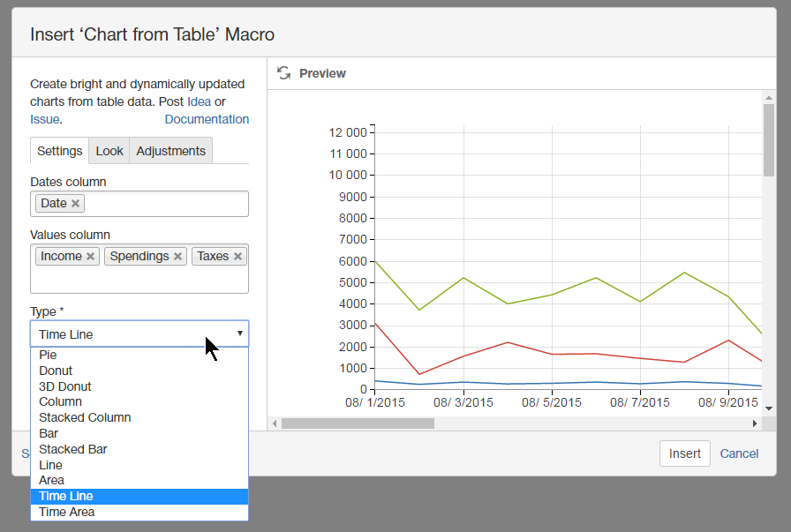
Task: Switch to the Look tab
Action: [109, 151]
